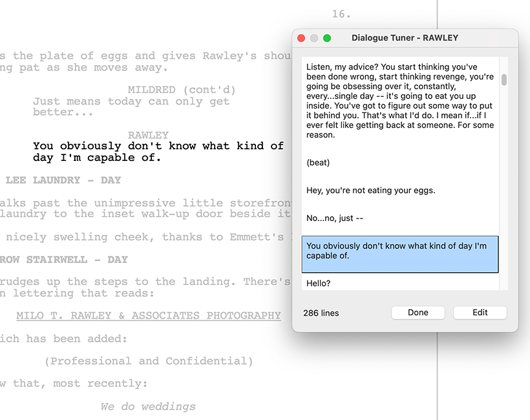Image resolution: width=530 pixels, height=420 pixels.
Task: Select the "No...no, just --" dialogue line
Action: tap(335, 218)
